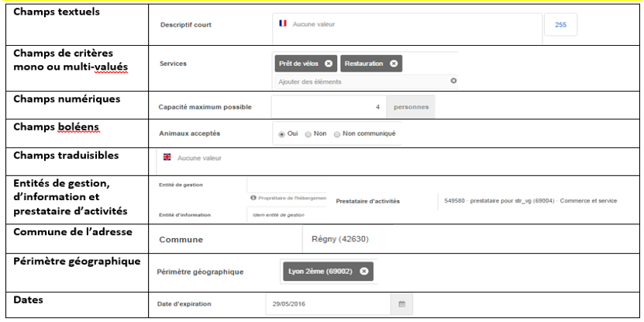Click the Date d'expiration label
This screenshot has height=322, width=644.
click(184, 304)
